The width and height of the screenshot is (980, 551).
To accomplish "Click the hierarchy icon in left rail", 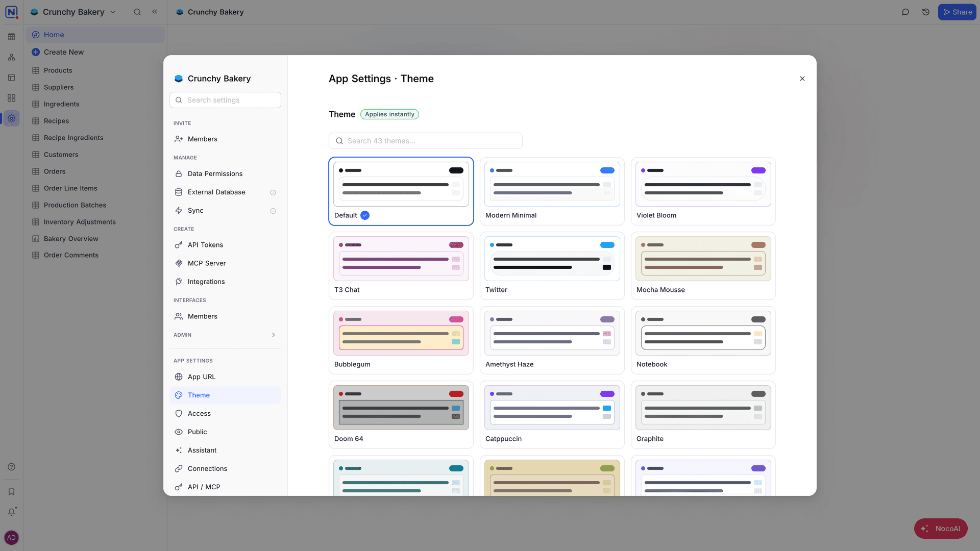I will point(11,57).
